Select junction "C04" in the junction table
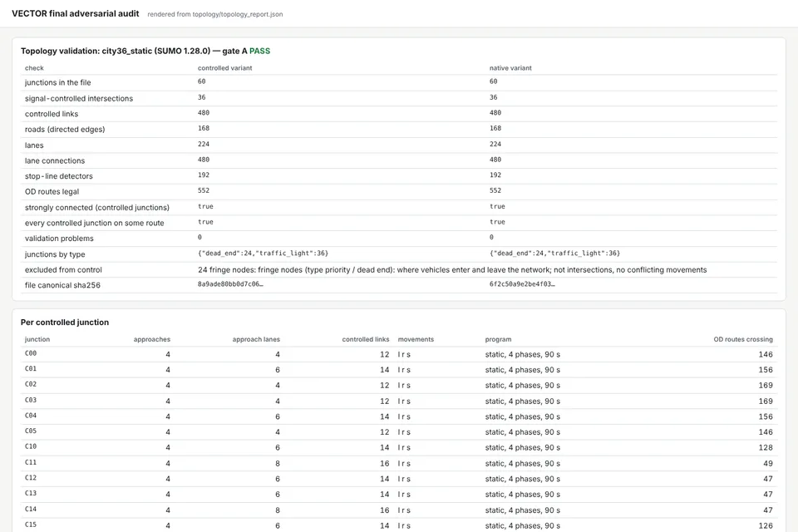The height and width of the screenshot is (532, 798). pos(31,416)
